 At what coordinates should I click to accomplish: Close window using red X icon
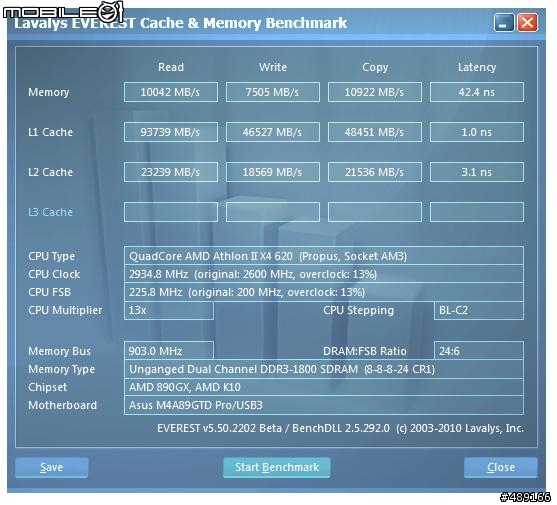tap(527, 23)
